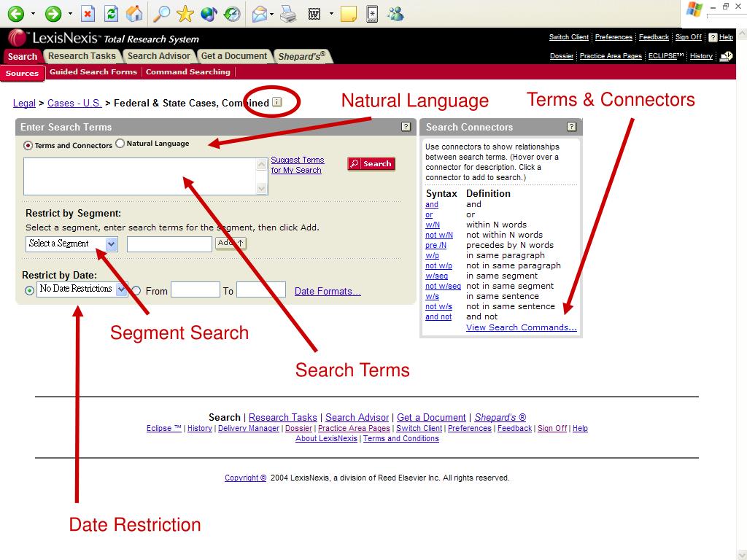747x560 pixels.
Task: Add the 'not w/seg' connector
Action: coord(443,286)
